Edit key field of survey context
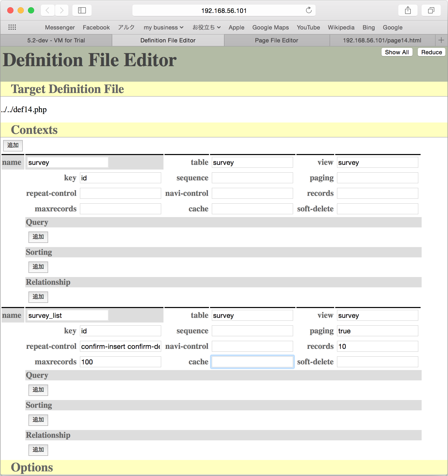Screen dimensions: 448x476 pos(120,178)
